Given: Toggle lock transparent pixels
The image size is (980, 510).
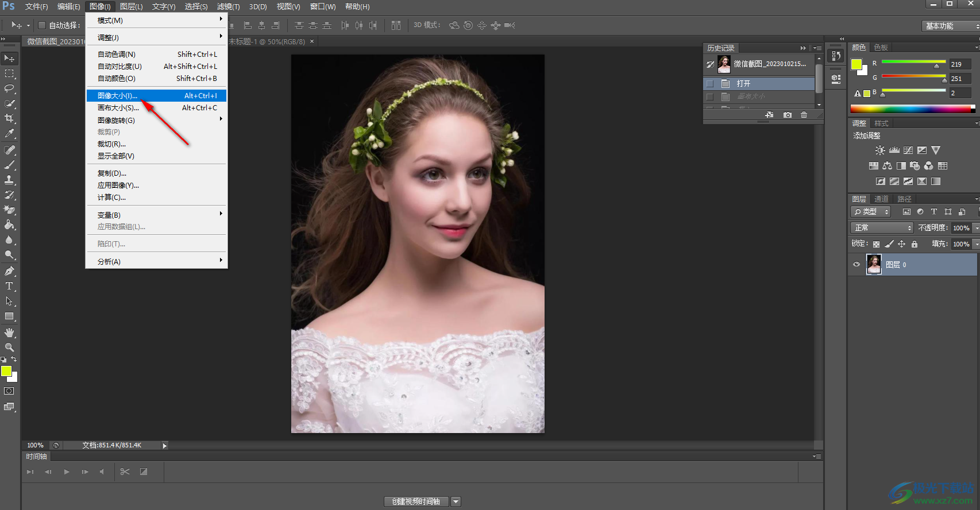Looking at the screenshot, I should tap(877, 244).
